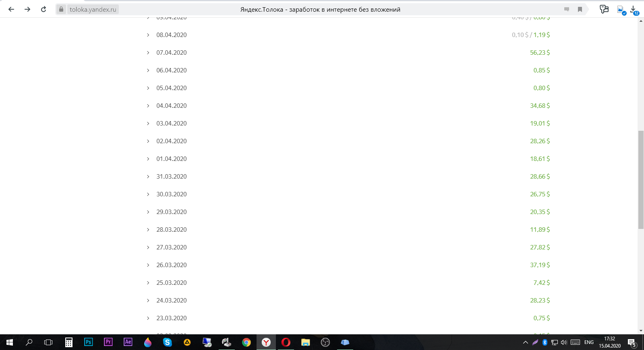This screenshot has height=350, width=644.
Task: Expand the 08.04.2020 earnings row
Action: (148, 35)
